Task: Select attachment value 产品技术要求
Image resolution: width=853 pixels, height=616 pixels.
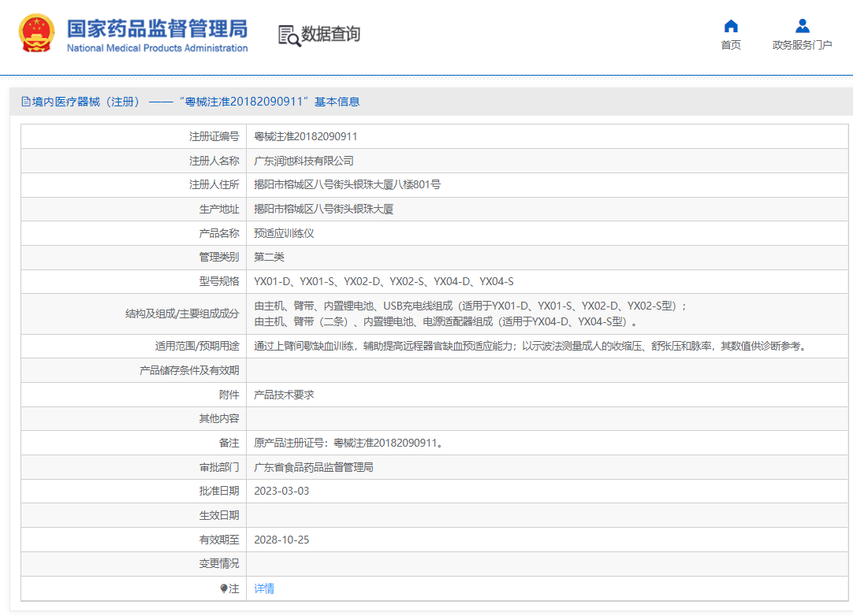Action: [x=284, y=395]
